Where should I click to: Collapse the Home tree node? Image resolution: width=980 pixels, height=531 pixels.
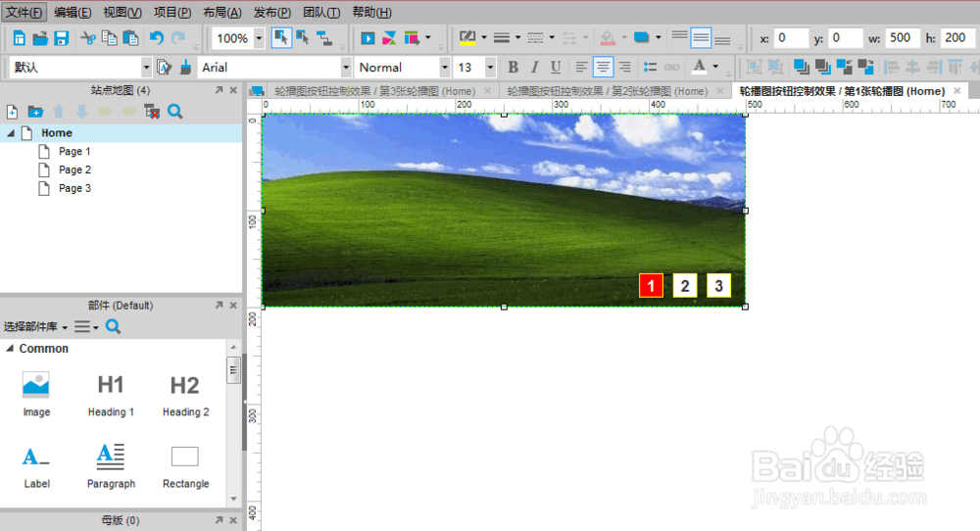[x=11, y=132]
